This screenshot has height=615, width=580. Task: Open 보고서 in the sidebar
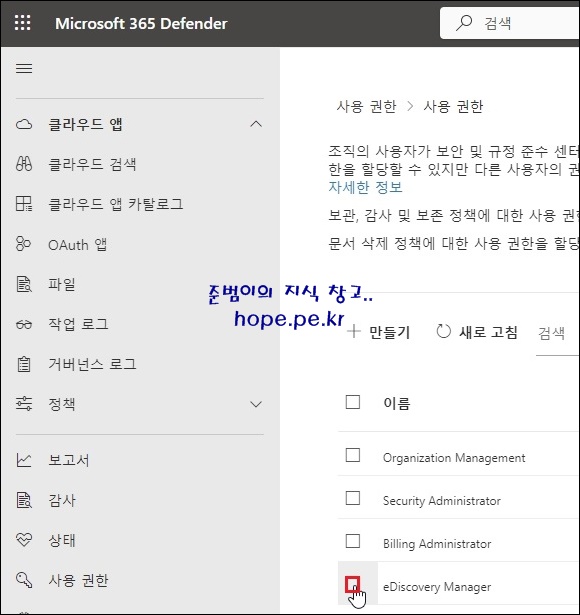[69, 460]
